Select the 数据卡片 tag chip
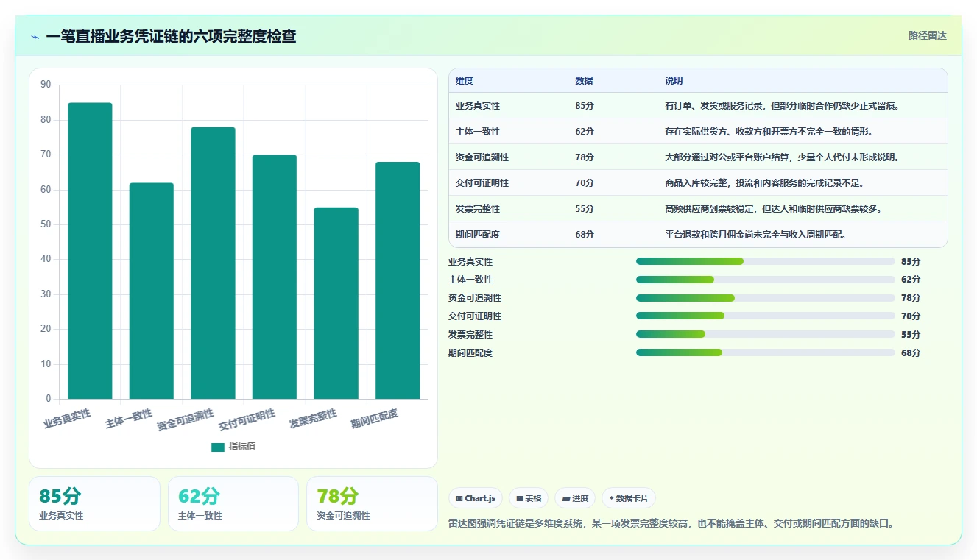 629,498
